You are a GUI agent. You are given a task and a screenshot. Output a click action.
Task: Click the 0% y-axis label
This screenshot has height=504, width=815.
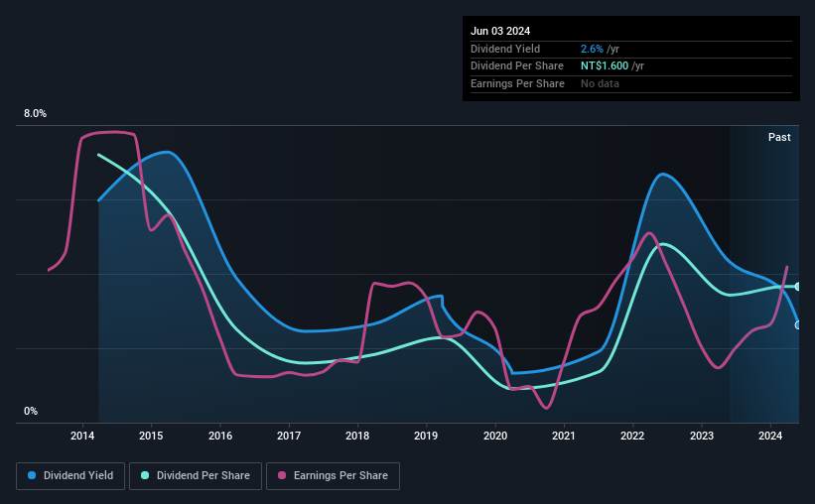(x=31, y=412)
